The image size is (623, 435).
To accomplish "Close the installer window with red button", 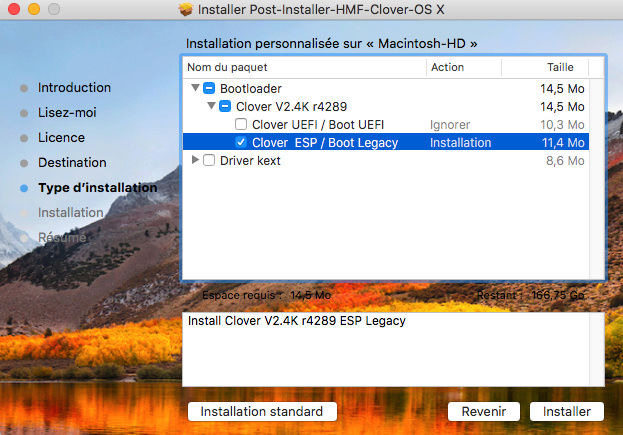I will tap(14, 9).
